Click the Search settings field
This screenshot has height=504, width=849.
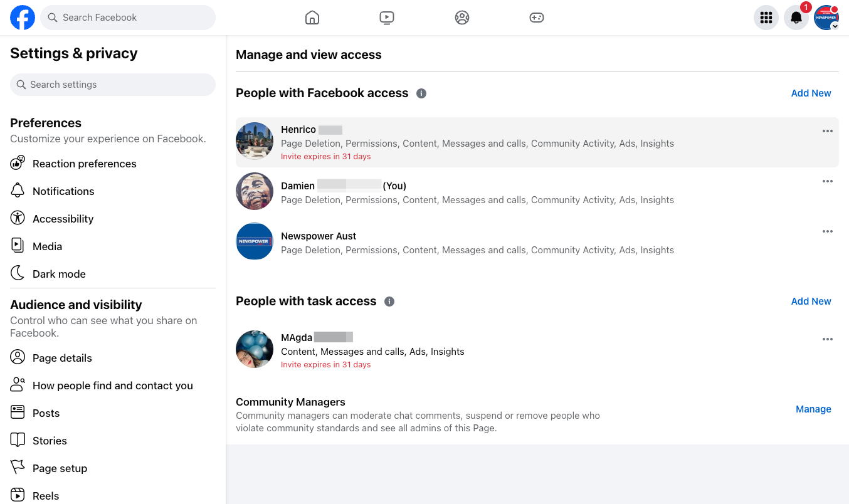tap(113, 85)
